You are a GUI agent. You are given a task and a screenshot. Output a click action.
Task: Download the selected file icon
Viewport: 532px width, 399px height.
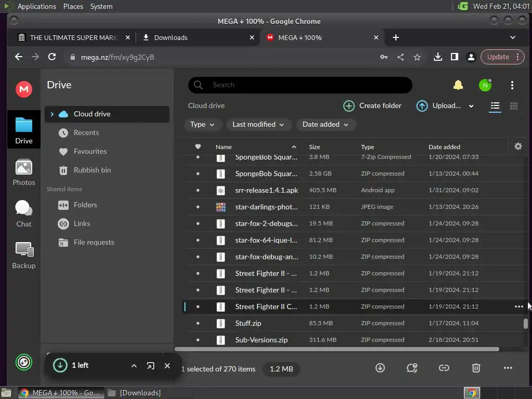click(380, 368)
